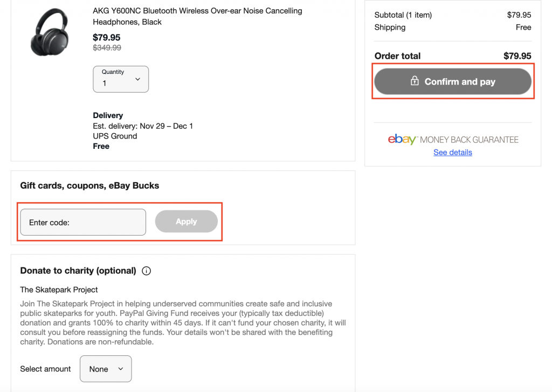Open the Quantity dropdown
The height and width of the screenshot is (392, 552).
[x=121, y=79]
